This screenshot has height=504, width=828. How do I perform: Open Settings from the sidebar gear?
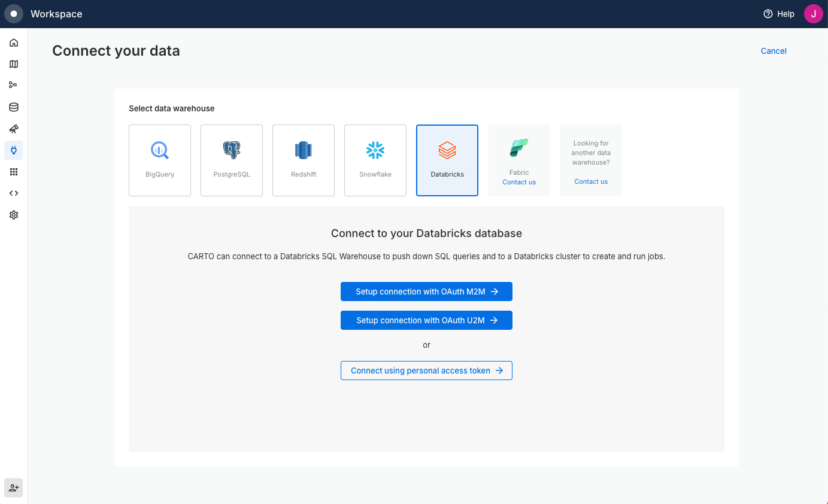13,214
